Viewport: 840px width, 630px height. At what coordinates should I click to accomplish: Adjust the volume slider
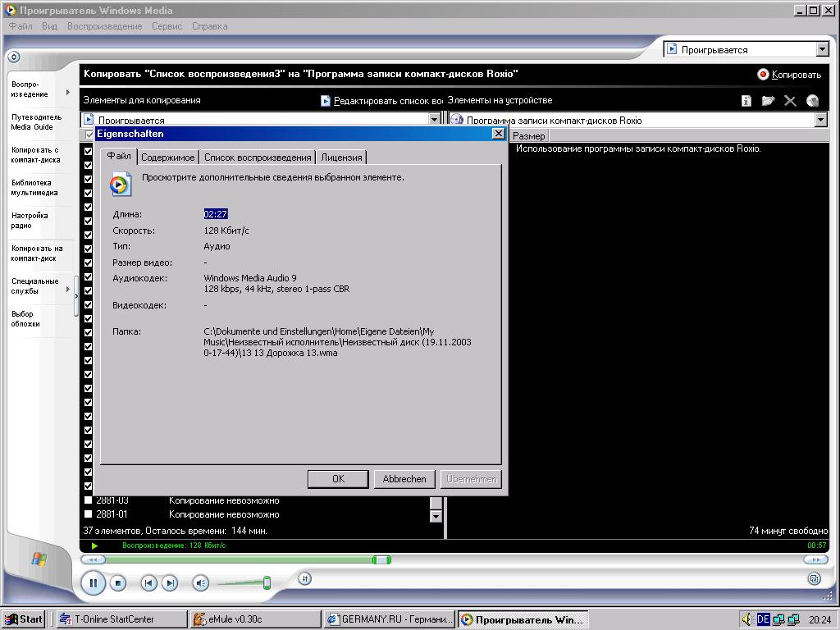pyautogui.click(x=267, y=583)
